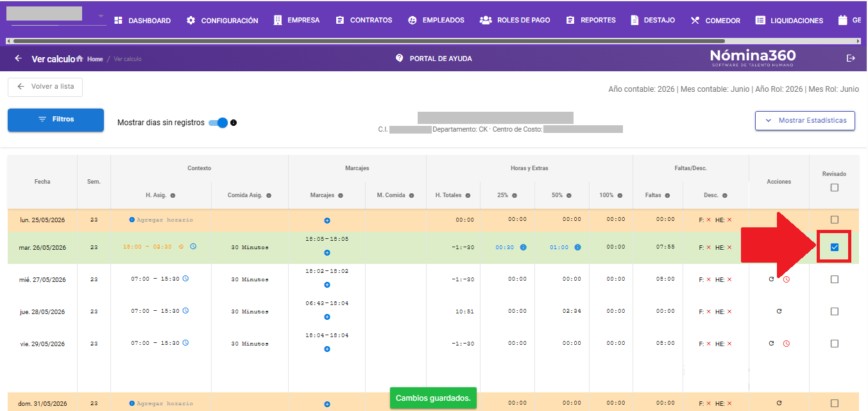Click the info icon beside the days toggle
This screenshot has width=868, height=411.
[x=234, y=123]
